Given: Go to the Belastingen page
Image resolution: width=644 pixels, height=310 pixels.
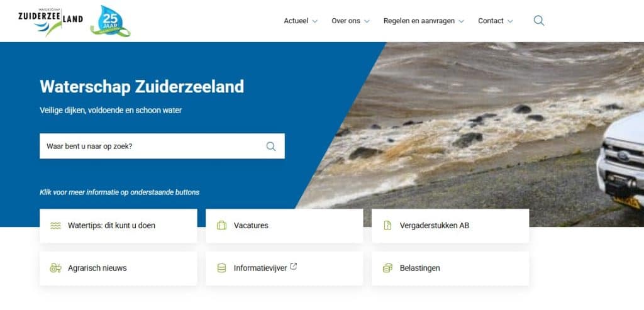Looking at the screenshot, I should click(x=450, y=268).
